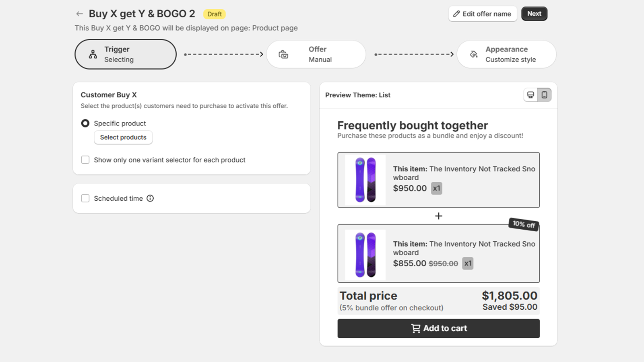Image resolution: width=644 pixels, height=362 pixels.
Task: Click the first snowboard product thumbnail
Action: 365,180
